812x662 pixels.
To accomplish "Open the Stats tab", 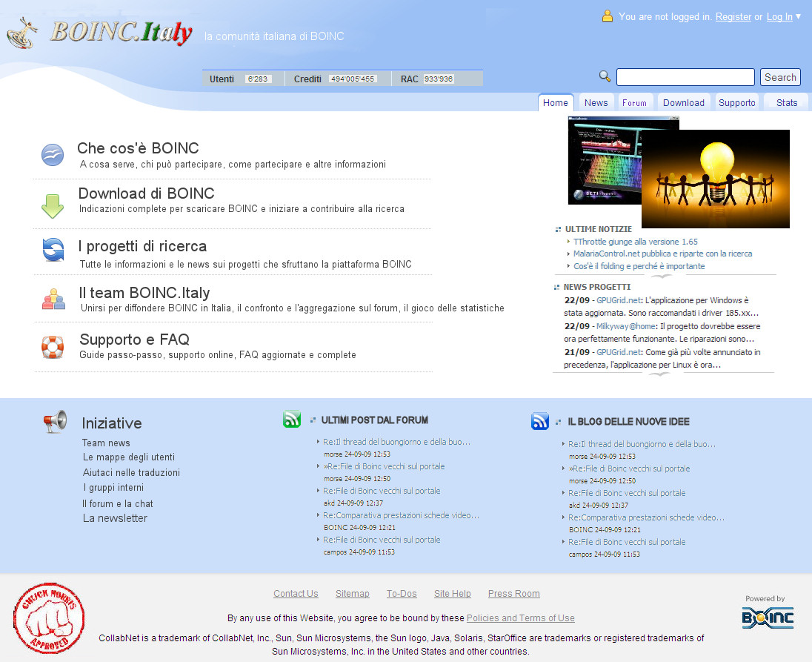I will [787, 103].
